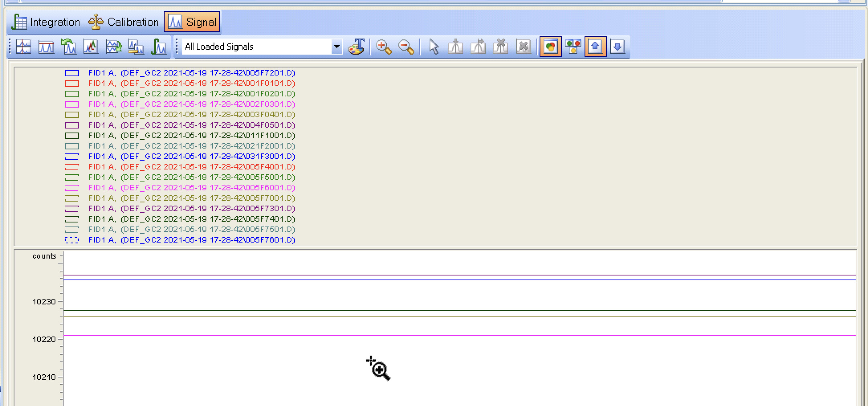This screenshot has height=406, width=868.
Task: Select legend entry ending 005F6001.D
Action: pyautogui.click(x=192, y=188)
